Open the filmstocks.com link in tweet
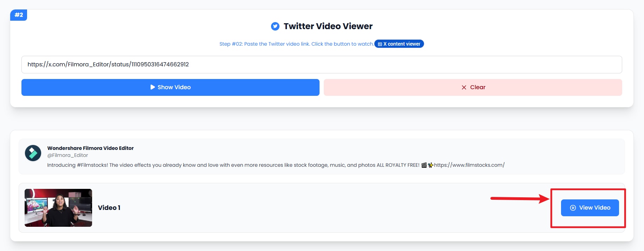The height and width of the screenshot is (251, 644). (x=469, y=165)
